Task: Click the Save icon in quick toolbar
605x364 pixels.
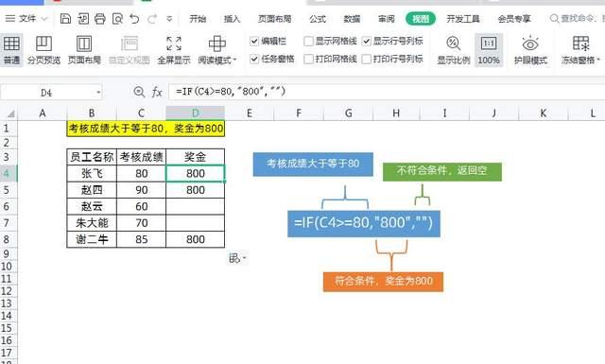Action: pos(65,18)
